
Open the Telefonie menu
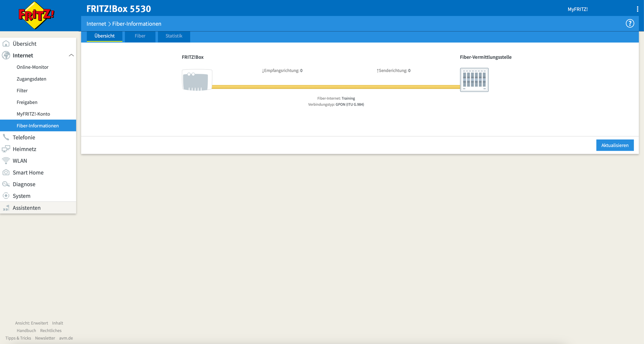click(38, 137)
